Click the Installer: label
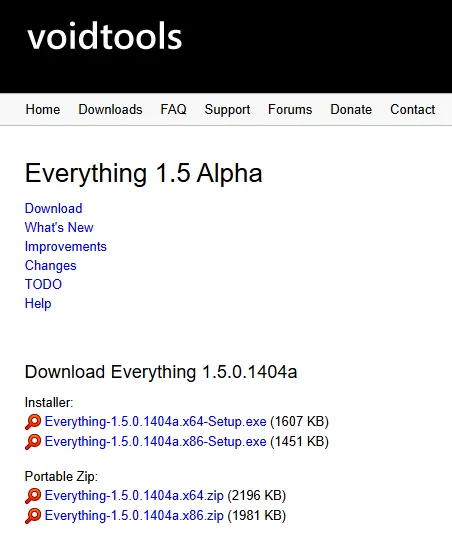Viewport: 452px width, 545px height. [x=49, y=402]
